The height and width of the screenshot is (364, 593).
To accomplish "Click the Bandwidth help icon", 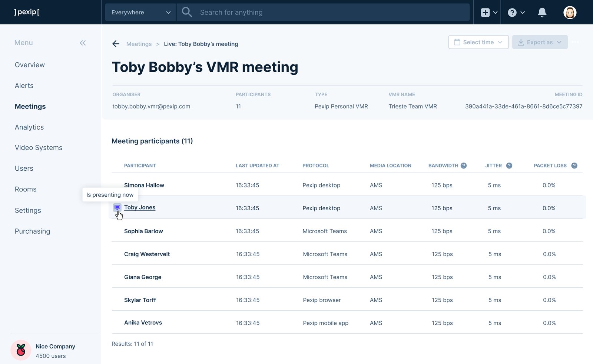I will tap(464, 166).
